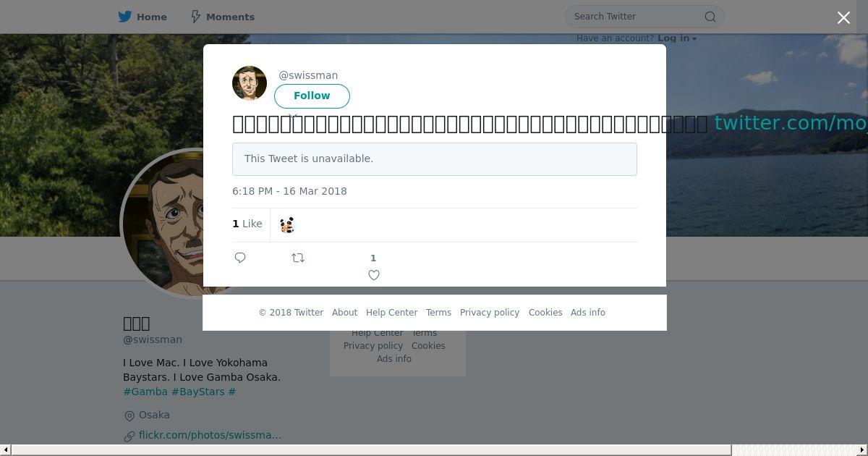Open the twitter.com link in the tweet

(x=791, y=123)
